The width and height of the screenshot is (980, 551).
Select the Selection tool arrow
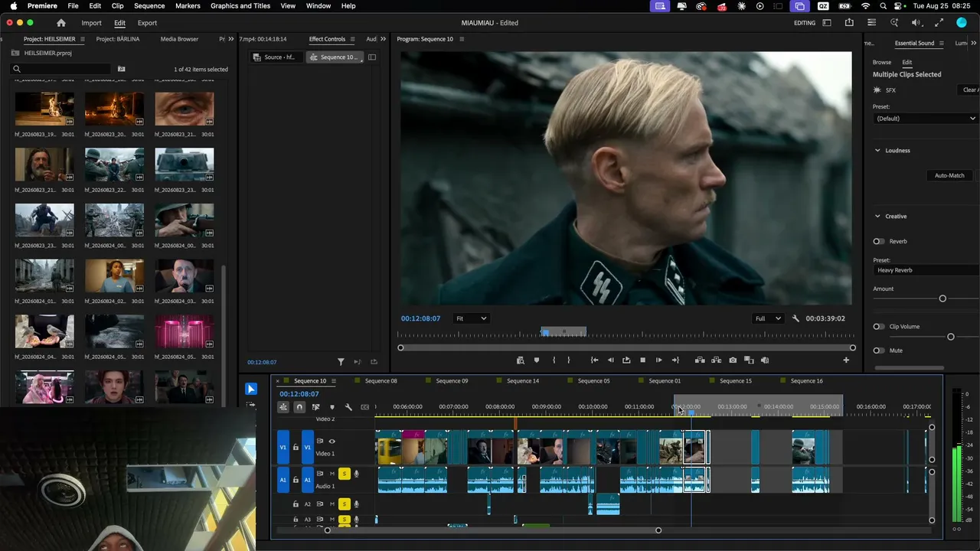(x=250, y=389)
